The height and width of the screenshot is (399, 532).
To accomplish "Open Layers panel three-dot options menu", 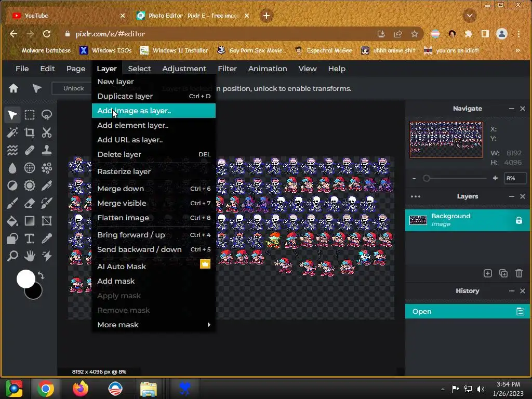I will pyautogui.click(x=416, y=196).
